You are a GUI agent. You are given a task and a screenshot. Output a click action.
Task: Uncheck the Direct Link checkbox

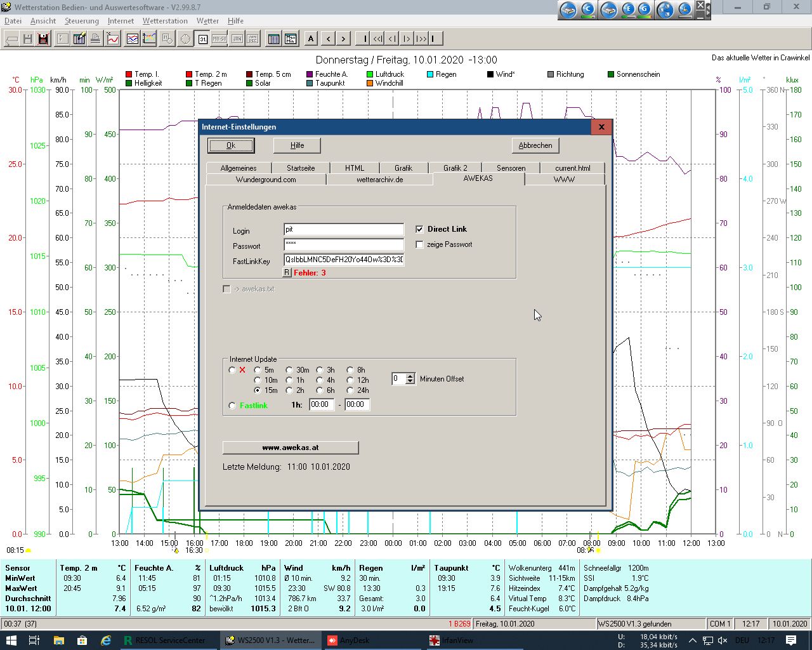(x=419, y=229)
